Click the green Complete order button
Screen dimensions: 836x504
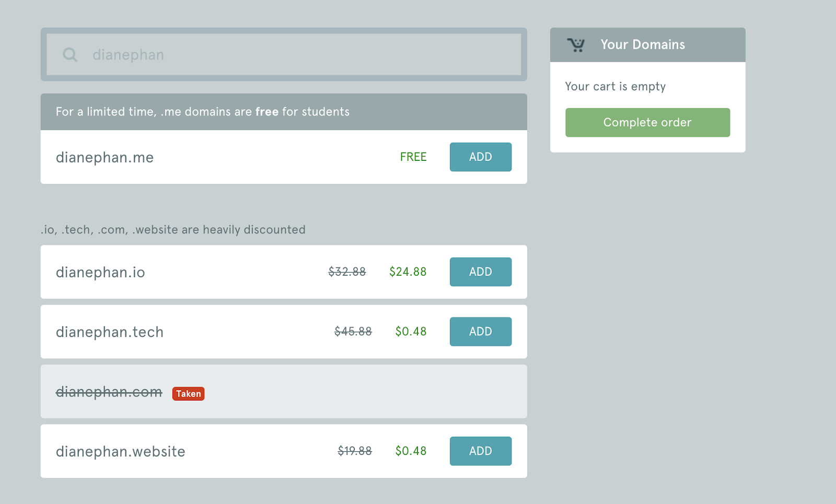(x=647, y=123)
